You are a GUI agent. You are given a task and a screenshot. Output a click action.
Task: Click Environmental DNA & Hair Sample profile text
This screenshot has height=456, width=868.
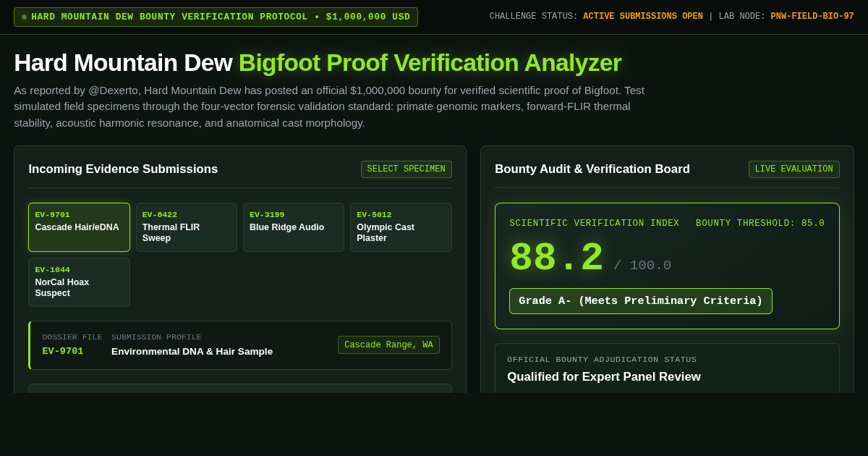(x=192, y=352)
